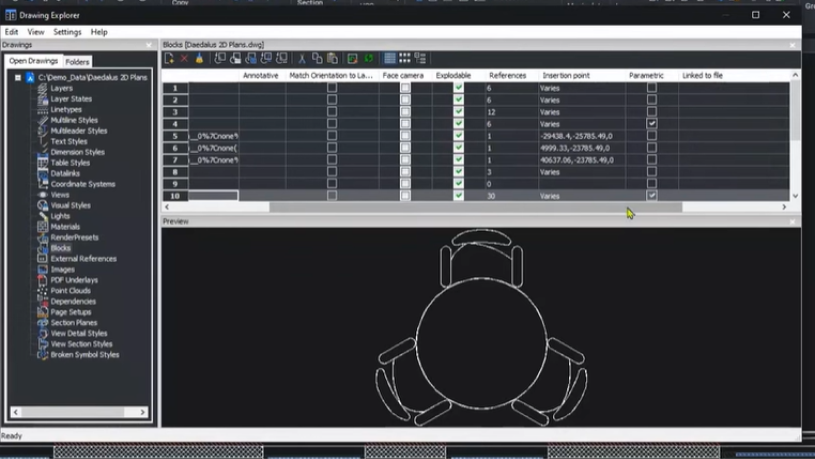Sort by the Parametric column header
The image size is (815, 459).
646,75
